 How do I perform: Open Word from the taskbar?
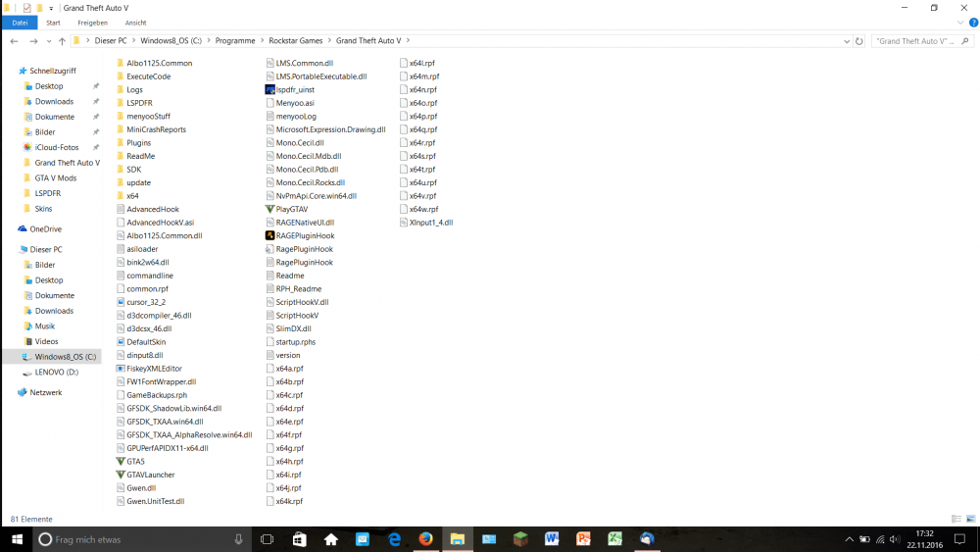point(552,539)
